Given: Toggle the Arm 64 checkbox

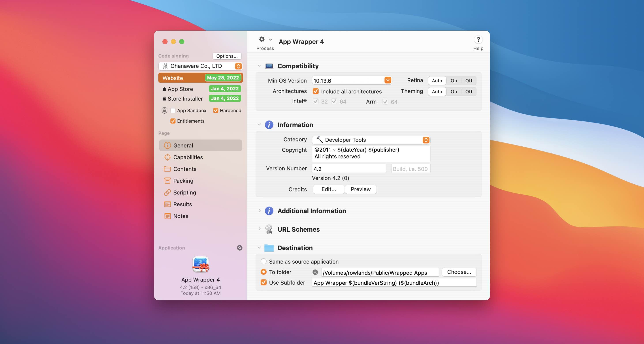Looking at the screenshot, I should (x=385, y=102).
